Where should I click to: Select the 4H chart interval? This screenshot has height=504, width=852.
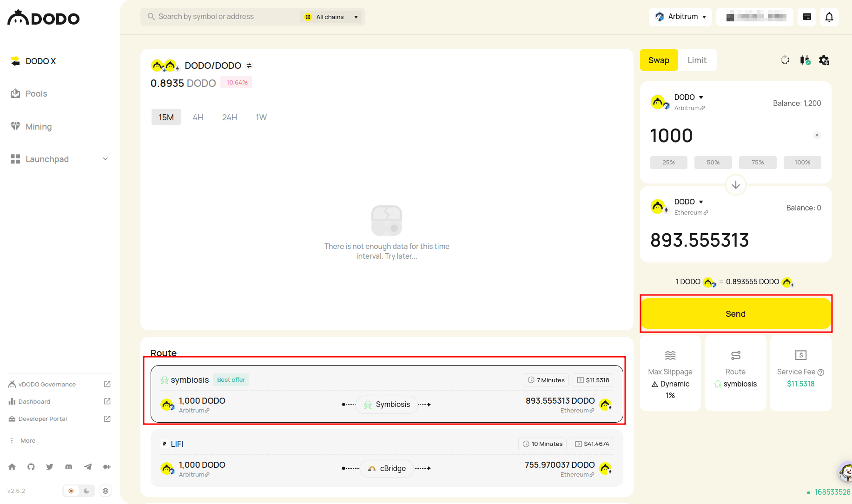point(198,117)
